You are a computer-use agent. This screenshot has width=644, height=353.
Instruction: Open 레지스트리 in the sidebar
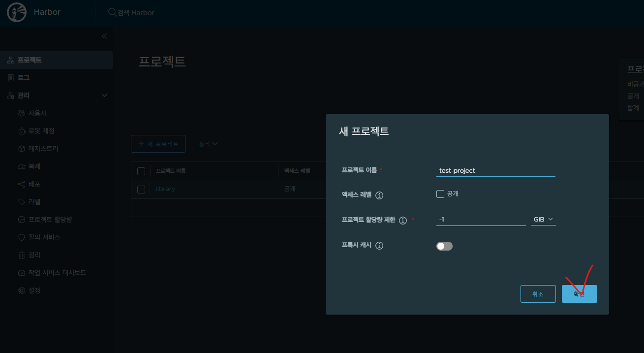43,149
